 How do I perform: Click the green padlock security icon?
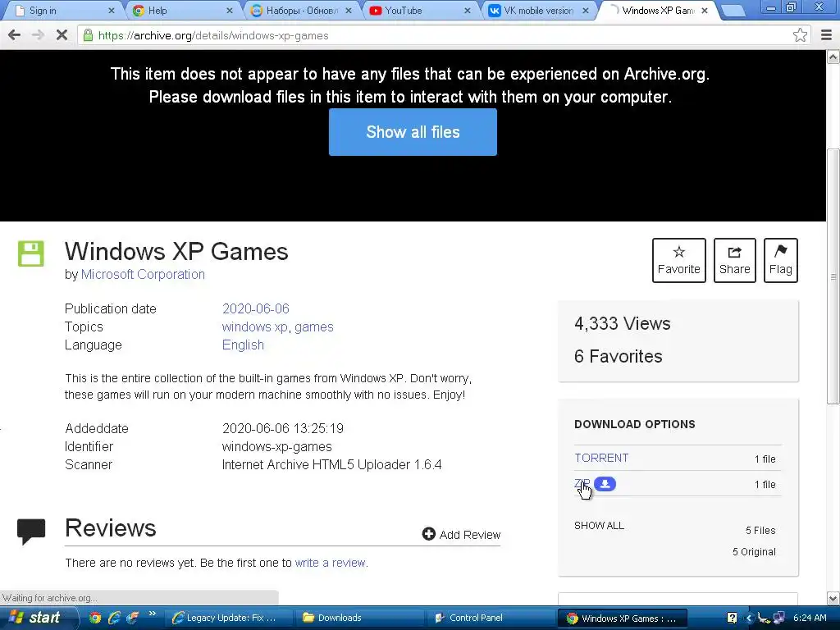click(88, 35)
